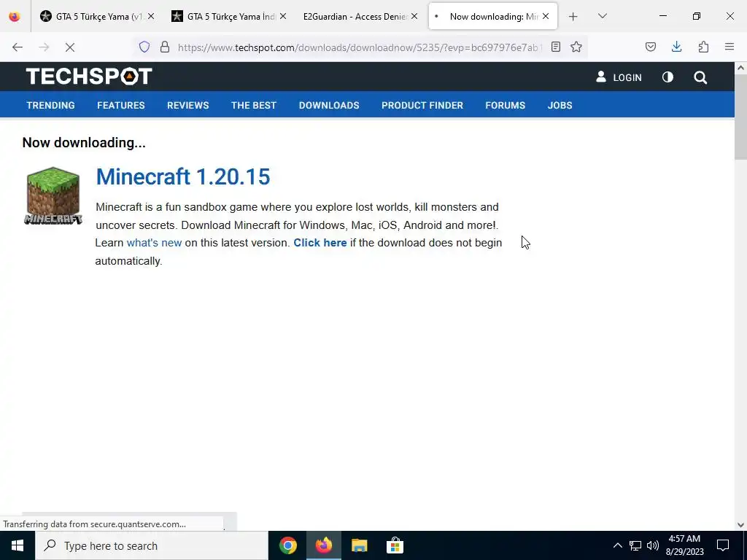Screen dimensions: 747x560
Task: Go back using the browser back arrow
Action: [18, 47]
